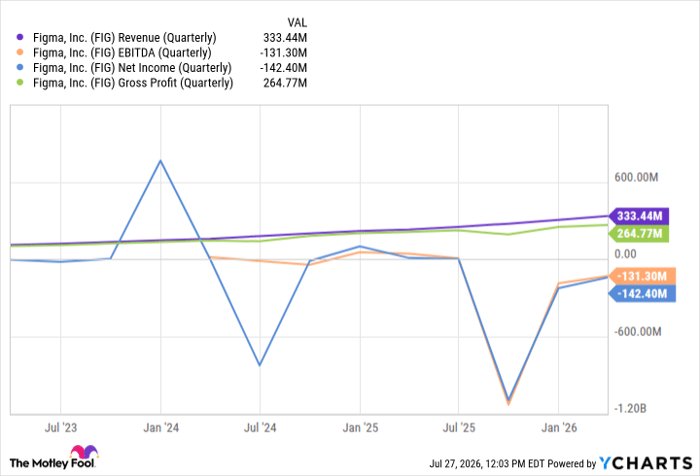Click the orange EBITDA legend dot
The height and width of the screenshot is (476, 700).
point(20,53)
